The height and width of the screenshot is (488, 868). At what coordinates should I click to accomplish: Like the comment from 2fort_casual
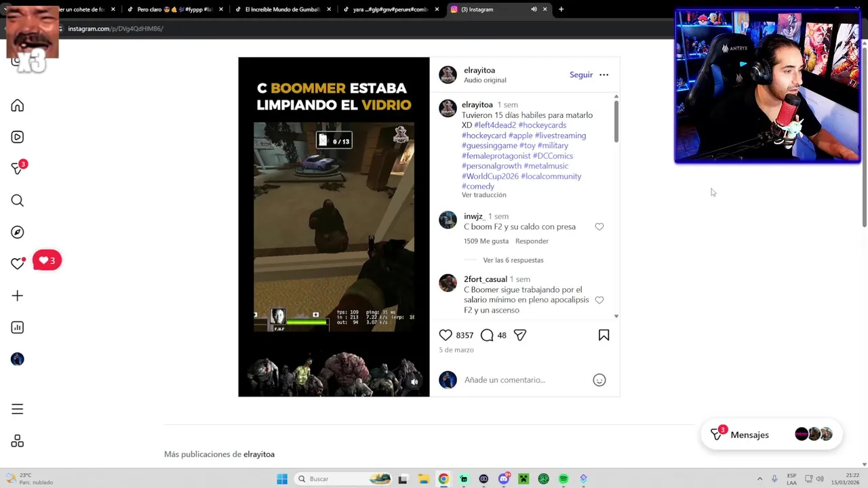coord(599,300)
